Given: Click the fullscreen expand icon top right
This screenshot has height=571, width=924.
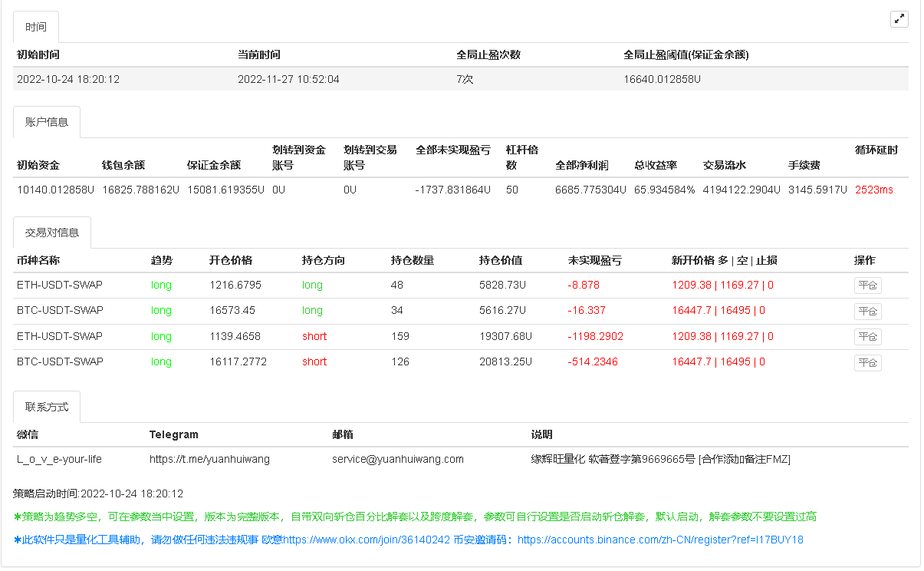Looking at the screenshot, I should (x=899, y=18).
